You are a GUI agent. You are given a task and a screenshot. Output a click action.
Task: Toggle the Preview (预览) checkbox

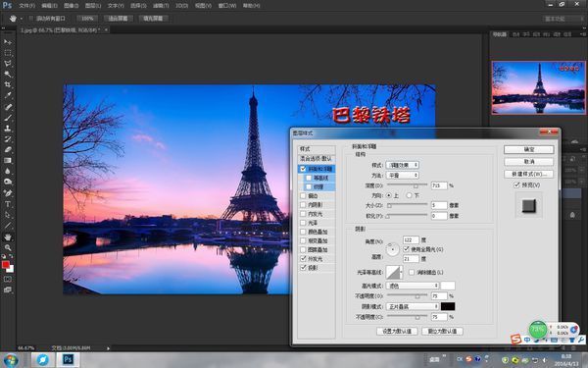(516, 185)
